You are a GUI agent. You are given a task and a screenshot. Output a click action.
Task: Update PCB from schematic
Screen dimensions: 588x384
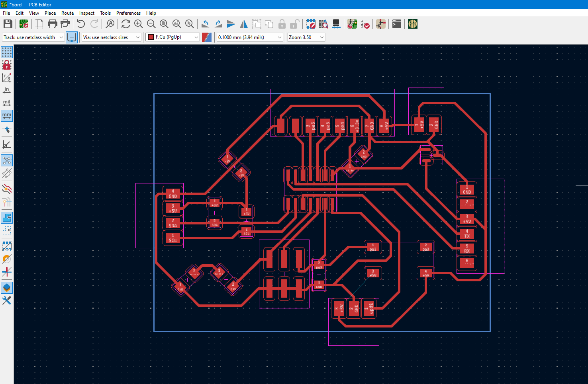tap(352, 24)
